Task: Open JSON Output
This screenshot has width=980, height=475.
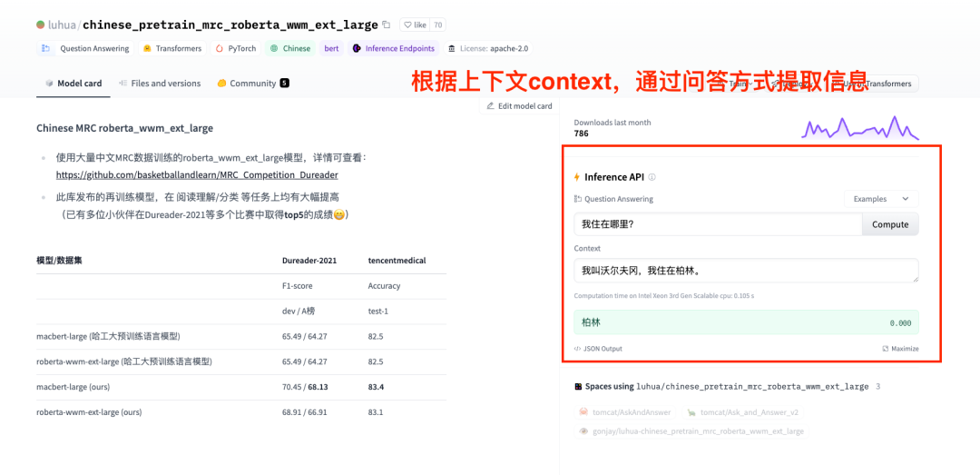Action: point(598,349)
